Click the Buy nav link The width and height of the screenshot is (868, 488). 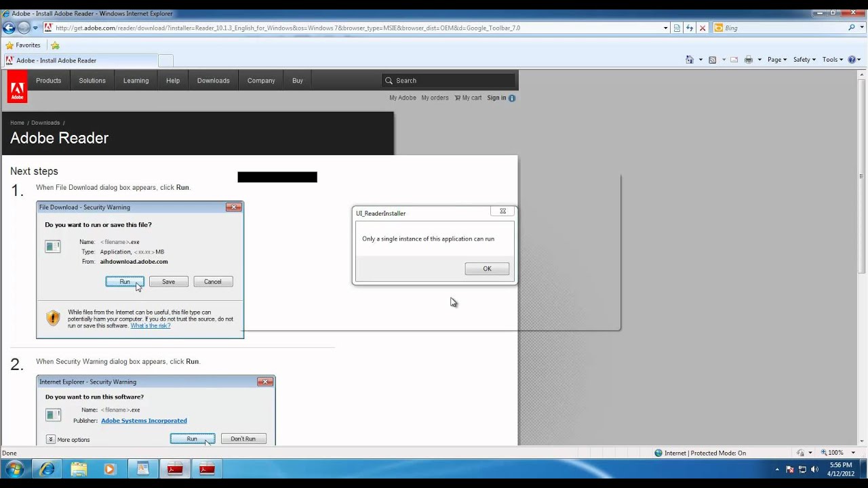coord(298,81)
